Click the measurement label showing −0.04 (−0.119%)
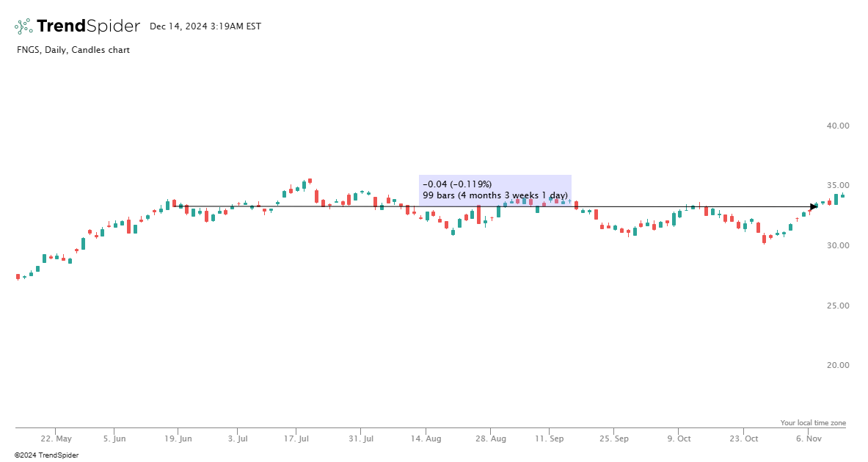The height and width of the screenshot is (462, 868). [457, 184]
